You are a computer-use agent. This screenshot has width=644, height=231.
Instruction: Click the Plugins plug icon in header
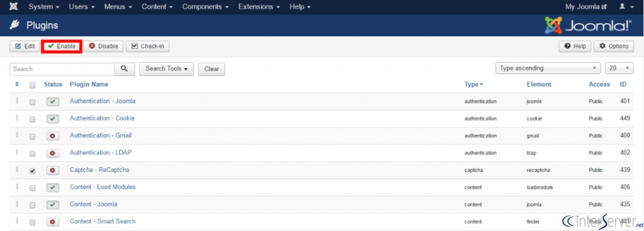15,25
